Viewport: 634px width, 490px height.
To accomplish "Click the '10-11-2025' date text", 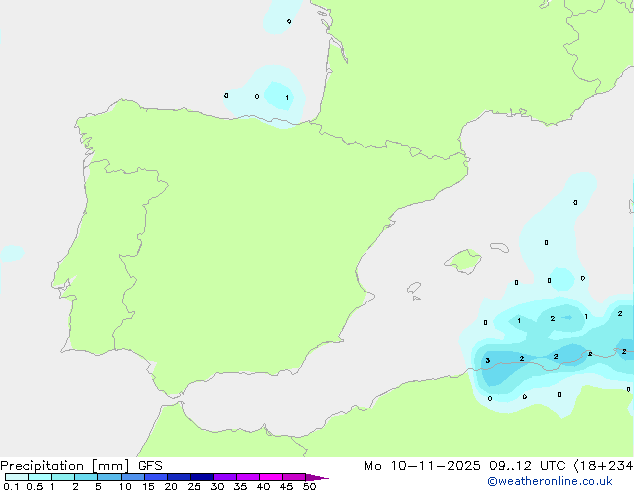I will coord(435,466).
